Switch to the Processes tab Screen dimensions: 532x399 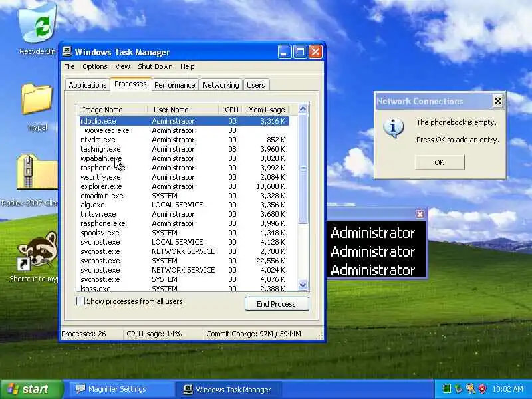click(x=130, y=84)
